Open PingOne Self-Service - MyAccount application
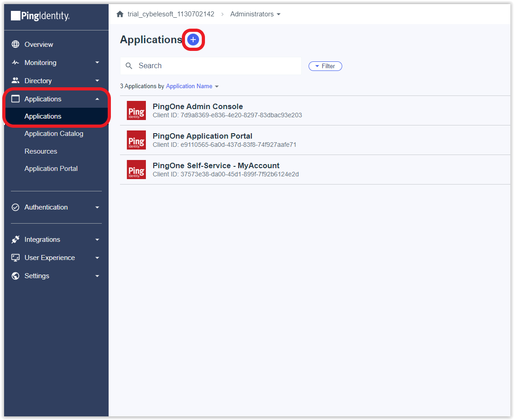The image size is (514, 420). coord(216,165)
